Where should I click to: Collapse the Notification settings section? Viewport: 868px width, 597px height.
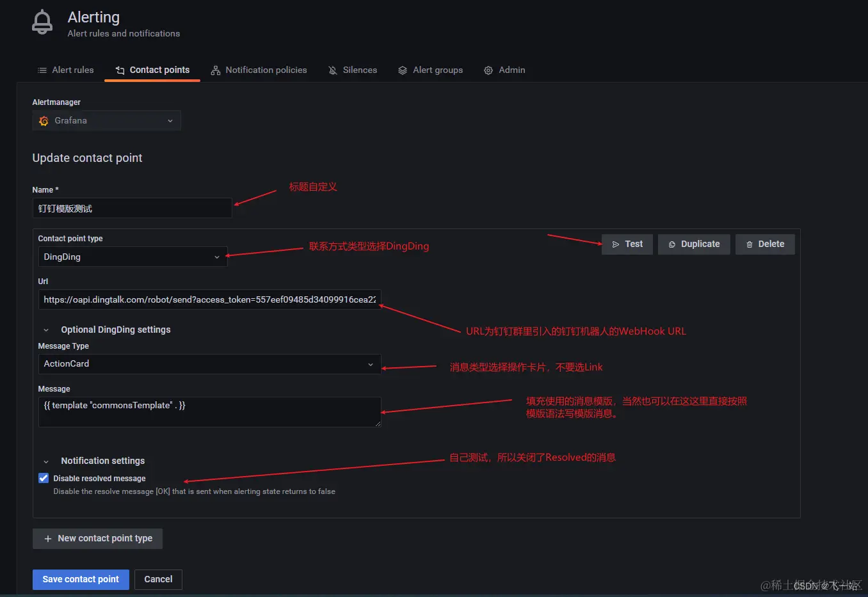click(46, 461)
